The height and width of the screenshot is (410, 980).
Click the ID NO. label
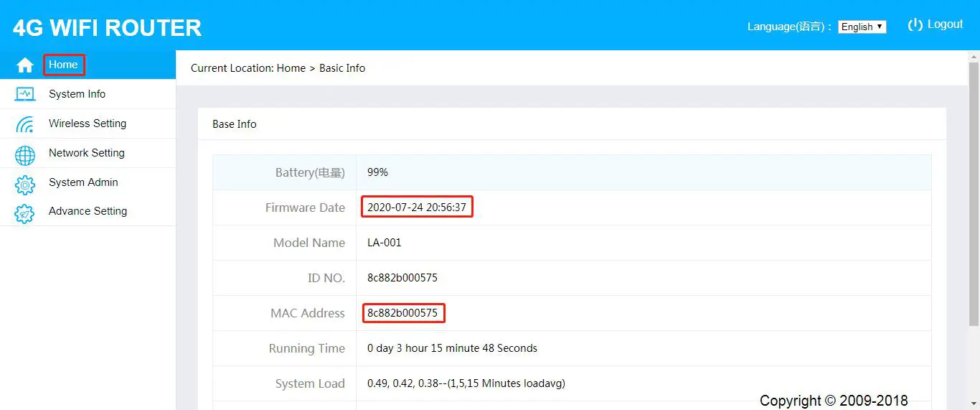[x=326, y=278]
